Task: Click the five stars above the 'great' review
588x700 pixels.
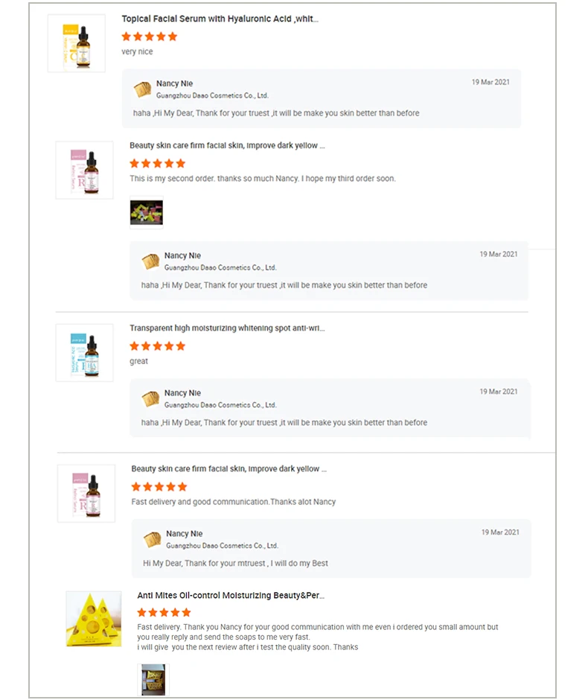Action: click(x=157, y=346)
